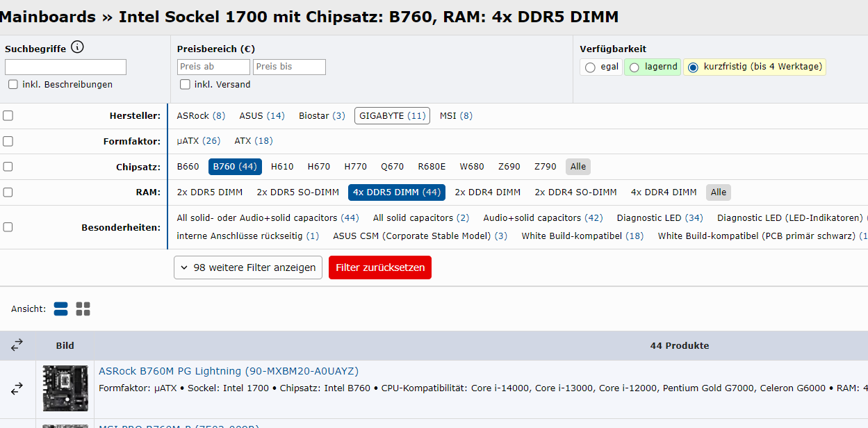Enable inkl. Versand checkbox
This screenshot has width=868, height=428.
tap(185, 84)
